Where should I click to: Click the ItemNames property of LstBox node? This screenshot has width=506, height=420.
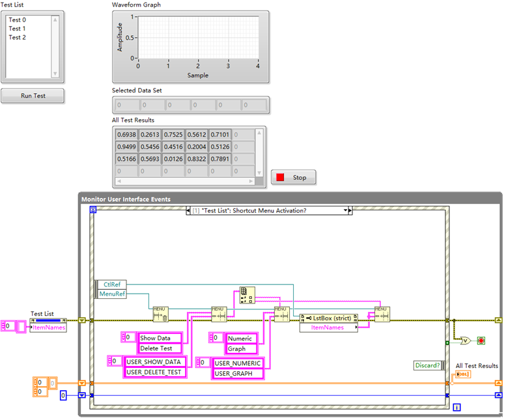coord(328,328)
